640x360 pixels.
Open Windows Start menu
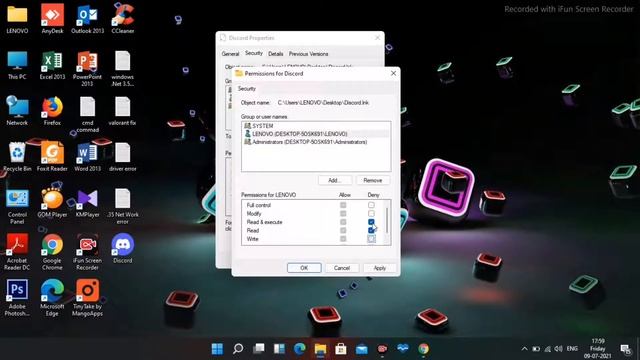(x=217, y=349)
